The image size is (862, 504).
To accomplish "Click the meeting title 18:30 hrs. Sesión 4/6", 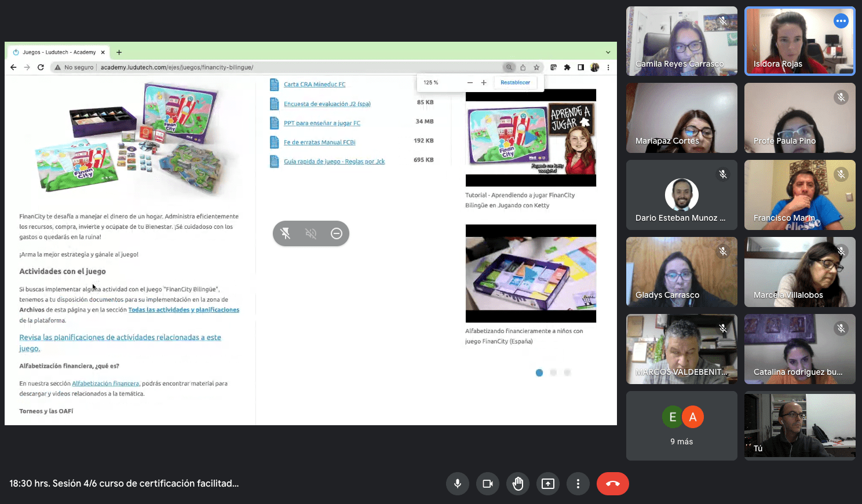I will coord(124,483).
